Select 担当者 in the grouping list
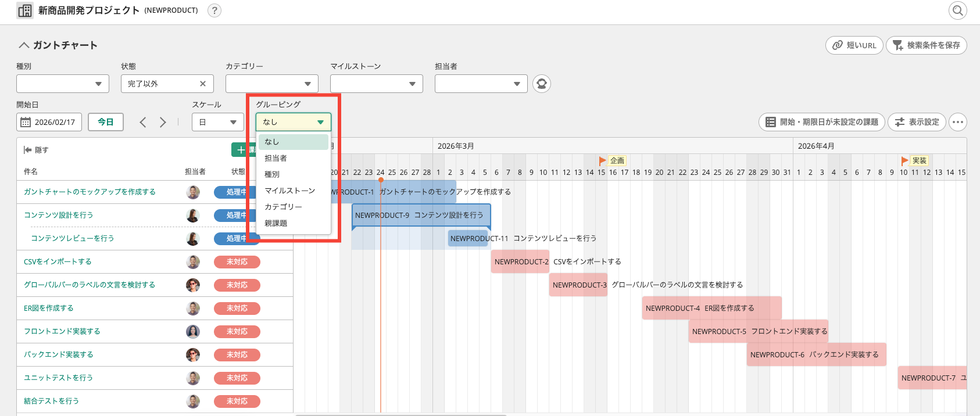 (x=294, y=158)
